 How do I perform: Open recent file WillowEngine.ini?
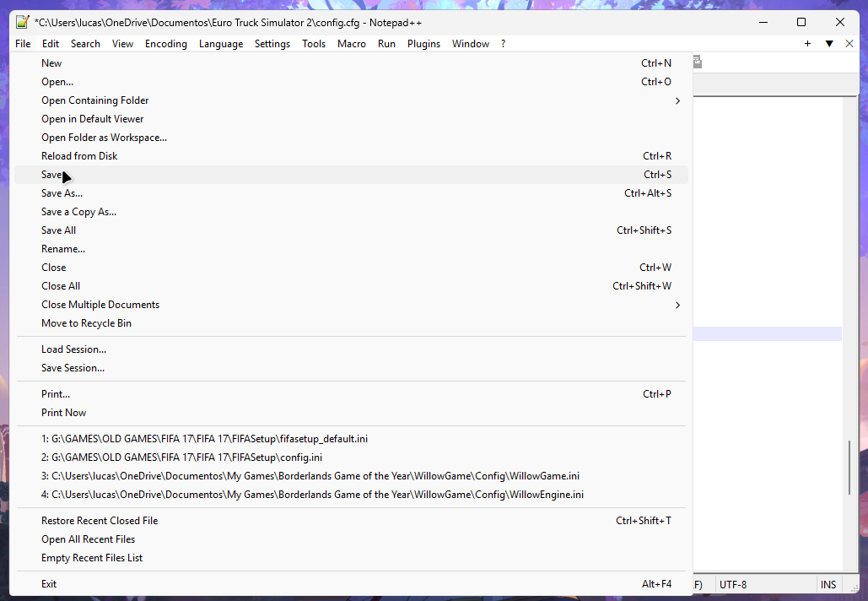[352, 495]
